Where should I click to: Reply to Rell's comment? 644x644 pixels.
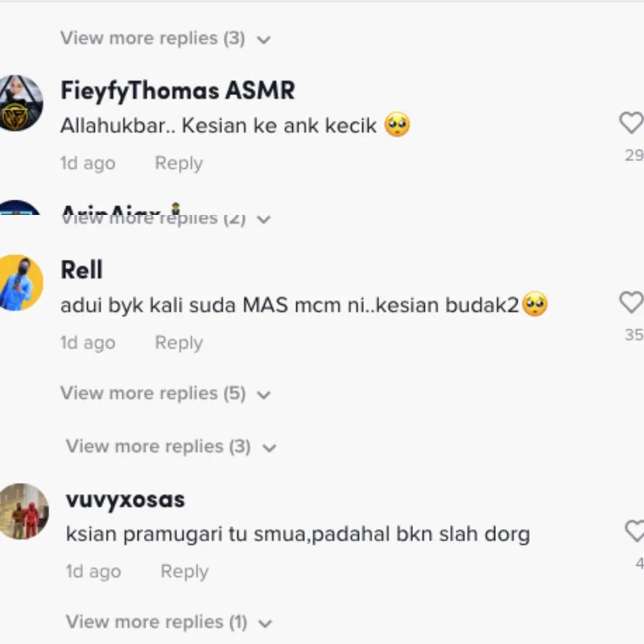click(x=179, y=343)
